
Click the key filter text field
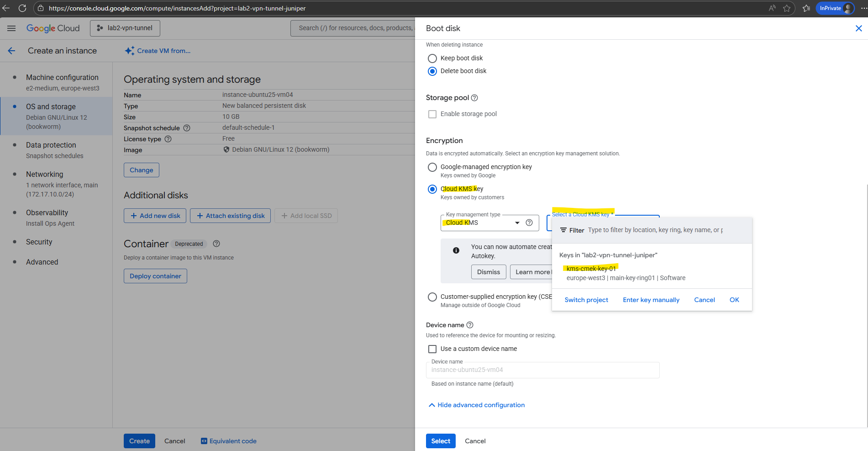[655, 230]
